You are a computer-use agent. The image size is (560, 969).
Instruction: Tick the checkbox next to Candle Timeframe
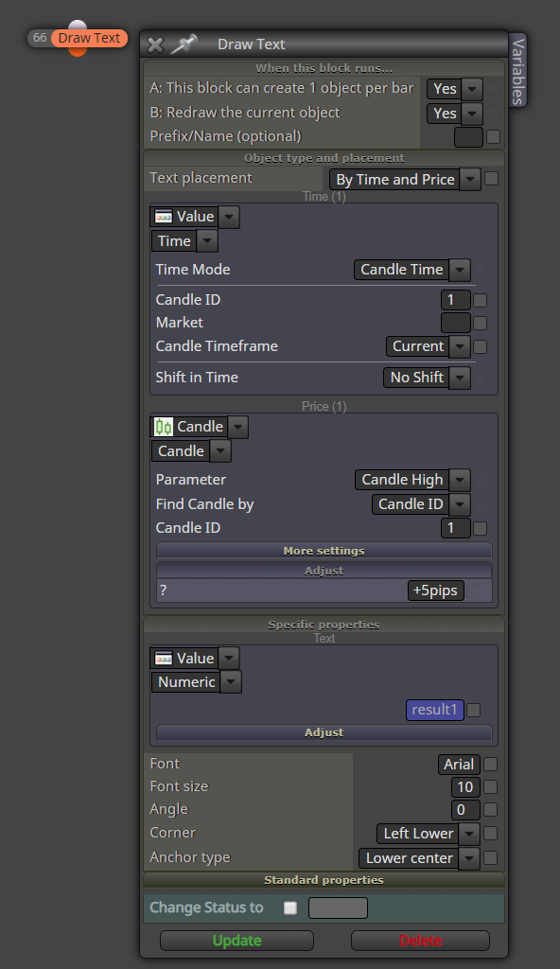pos(481,346)
